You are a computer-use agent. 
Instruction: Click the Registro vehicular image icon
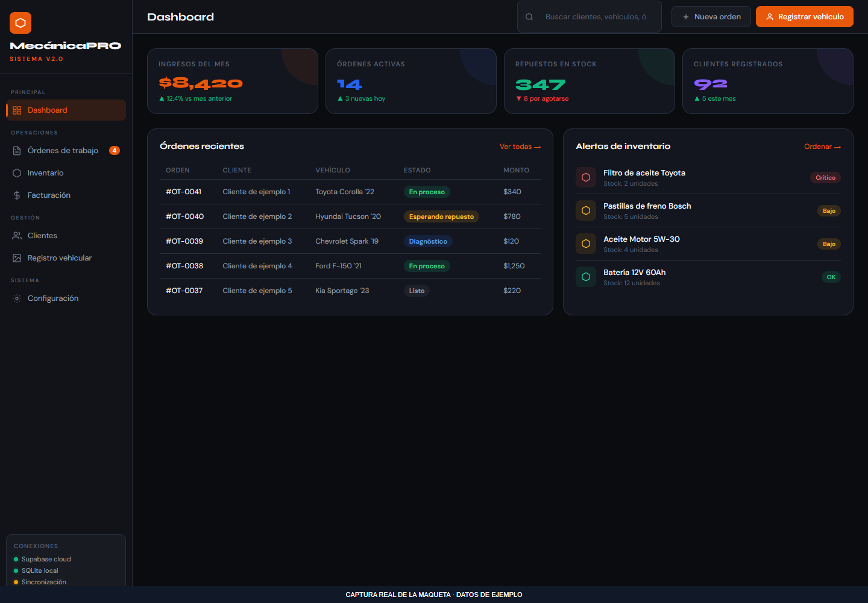coord(17,258)
